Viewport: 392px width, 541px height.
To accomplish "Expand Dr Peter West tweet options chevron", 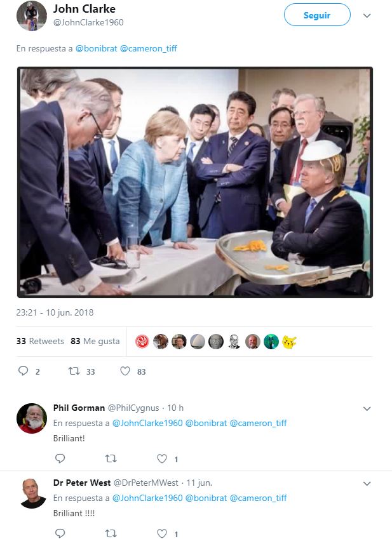I will click(x=367, y=483).
